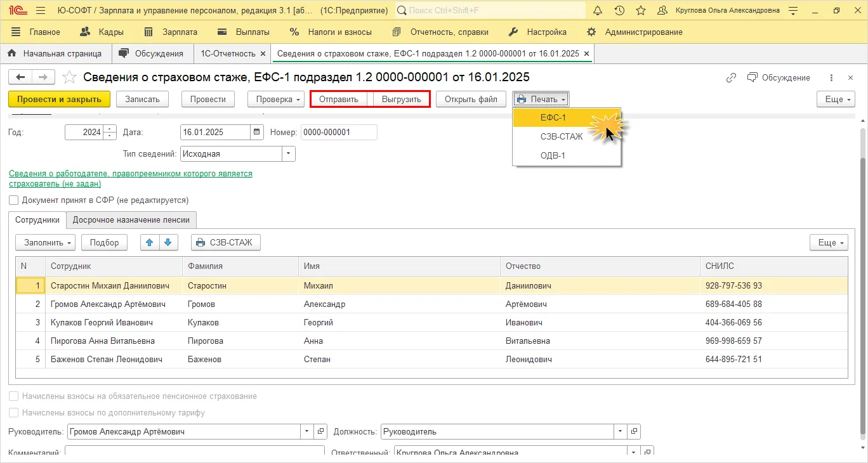Viewport: 868px width, 463px height.
Task: Select ЕФС-1 from print menu
Action: tap(567, 117)
